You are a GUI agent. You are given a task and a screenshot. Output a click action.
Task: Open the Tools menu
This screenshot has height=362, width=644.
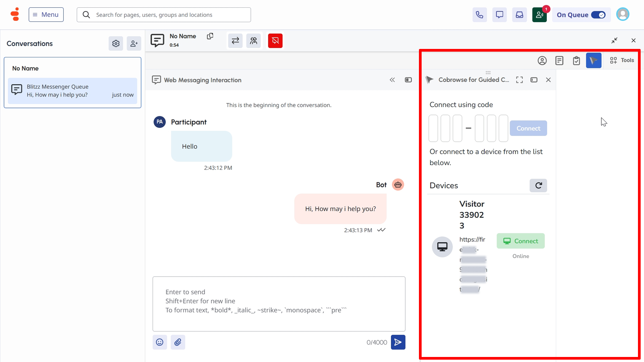point(622,60)
